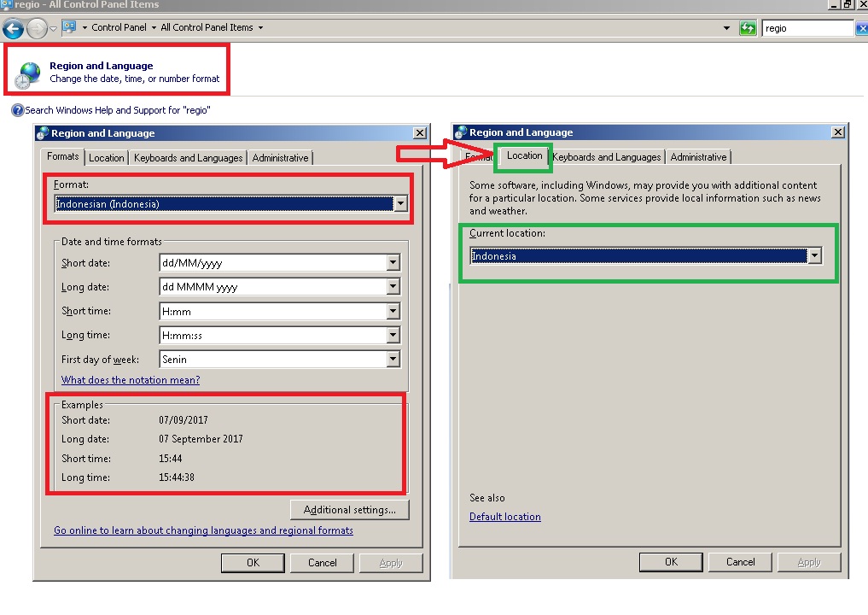
Task: Click the Windows Help and Support question icon
Action: [x=17, y=110]
